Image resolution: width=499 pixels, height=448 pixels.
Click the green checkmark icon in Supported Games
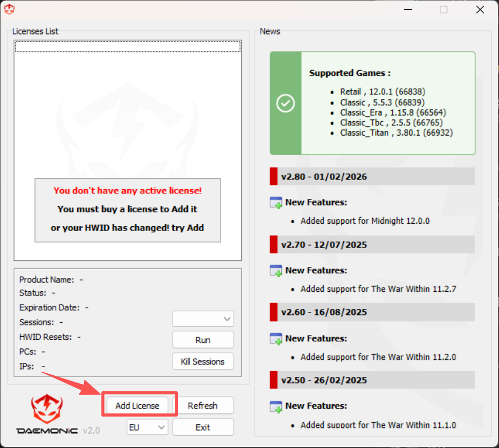(286, 103)
